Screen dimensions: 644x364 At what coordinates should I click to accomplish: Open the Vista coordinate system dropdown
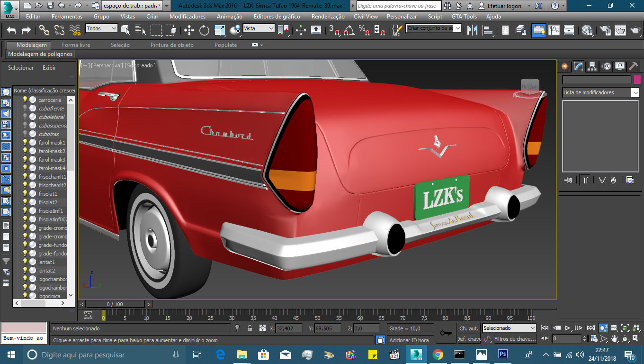coord(271,28)
